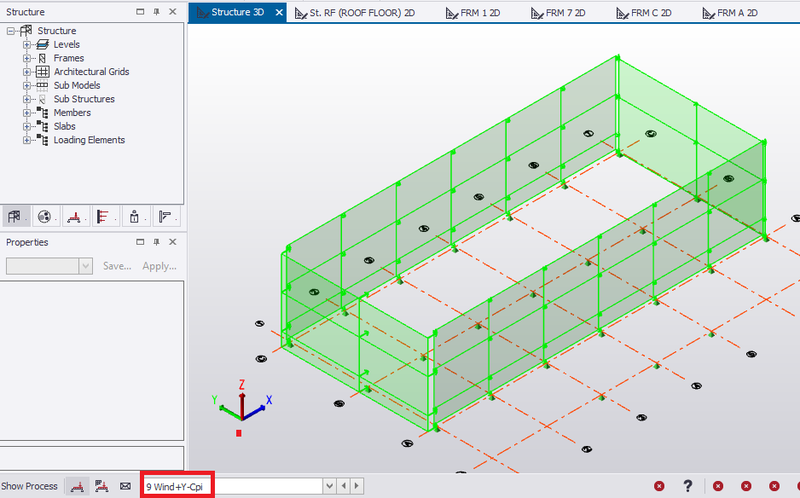
Task: Open the Structure workspace tab icon
Action: [x=15, y=217]
